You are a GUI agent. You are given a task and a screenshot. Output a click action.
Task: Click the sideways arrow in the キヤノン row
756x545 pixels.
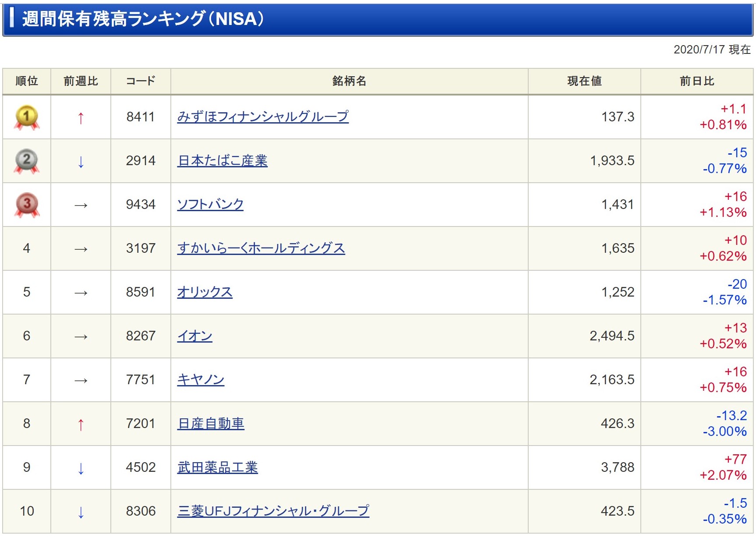pos(81,380)
